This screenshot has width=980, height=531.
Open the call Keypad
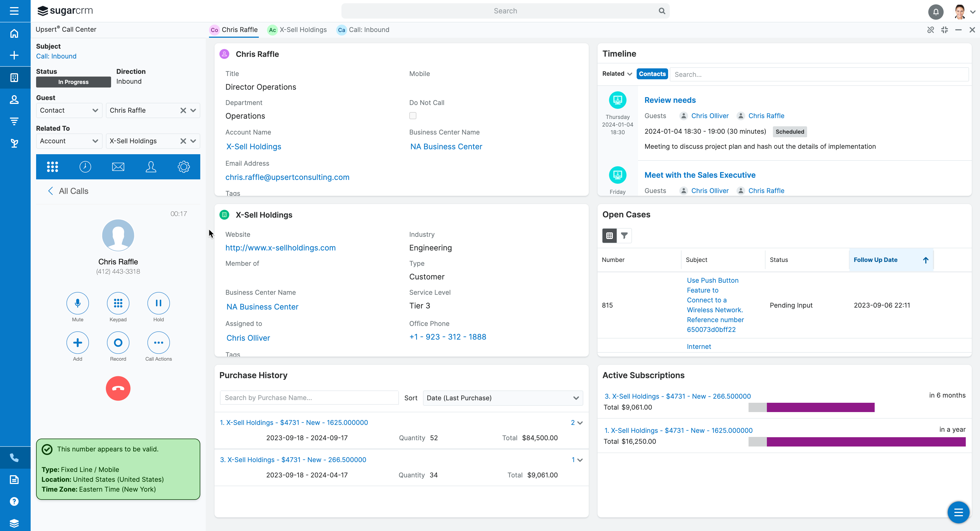pos(118,303)
